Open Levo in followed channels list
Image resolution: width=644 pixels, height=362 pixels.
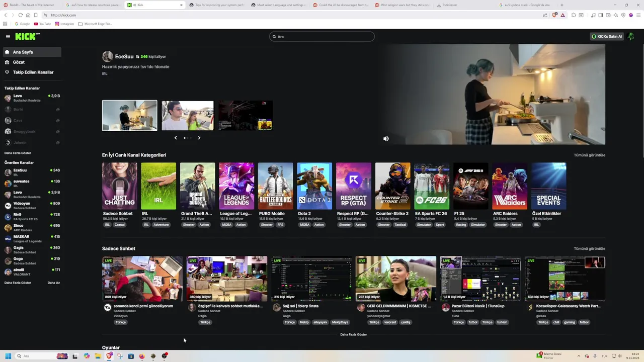click(x=31, y=98)
